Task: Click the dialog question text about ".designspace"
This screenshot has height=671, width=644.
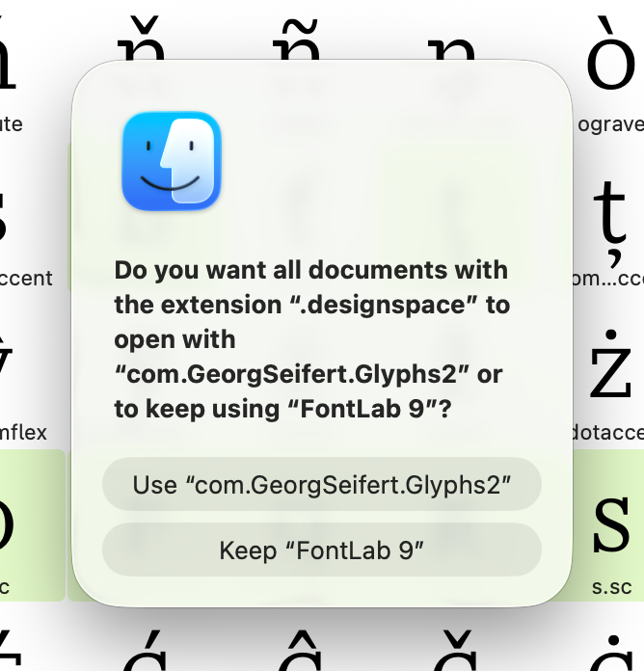Action: pyautogui.click(x=310, y=339)
